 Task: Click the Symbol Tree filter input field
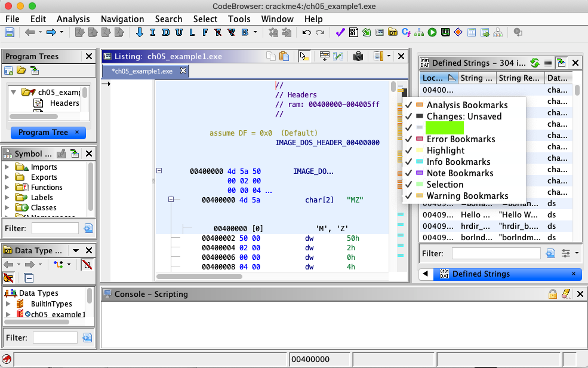pos(55,228)
